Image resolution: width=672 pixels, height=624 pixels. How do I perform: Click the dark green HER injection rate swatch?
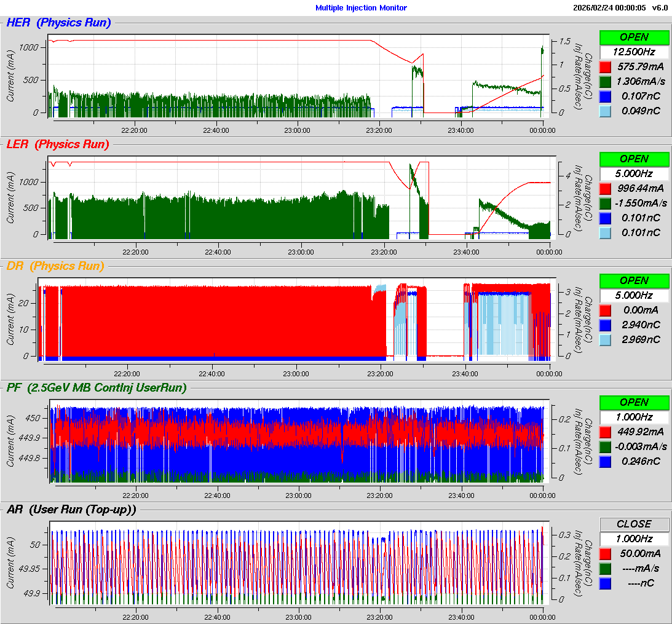coord(605,81)
